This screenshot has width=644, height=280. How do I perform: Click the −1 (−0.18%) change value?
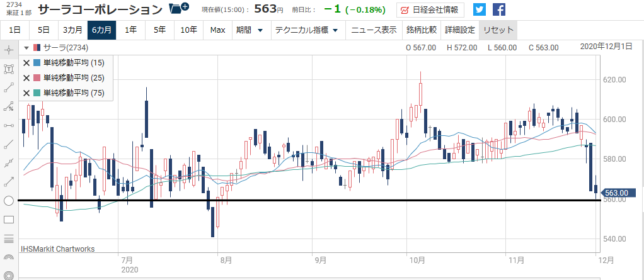(354, 9)
